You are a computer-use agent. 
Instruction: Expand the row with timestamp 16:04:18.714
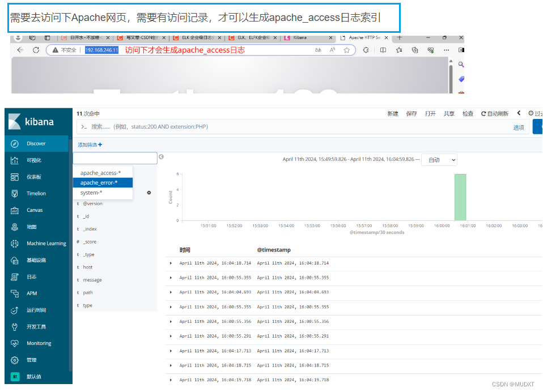click(x=171, y=263)
